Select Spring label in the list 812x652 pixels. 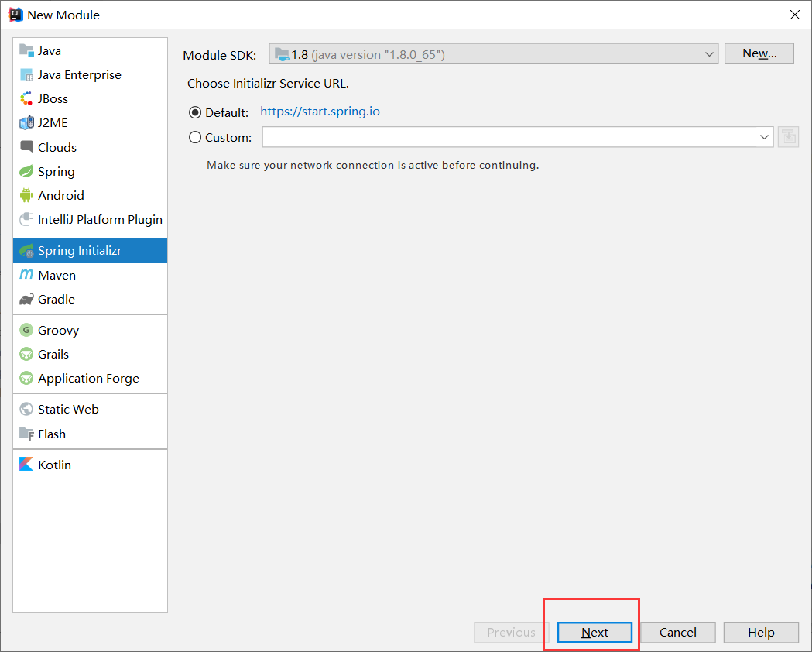[x=57, y=171]
